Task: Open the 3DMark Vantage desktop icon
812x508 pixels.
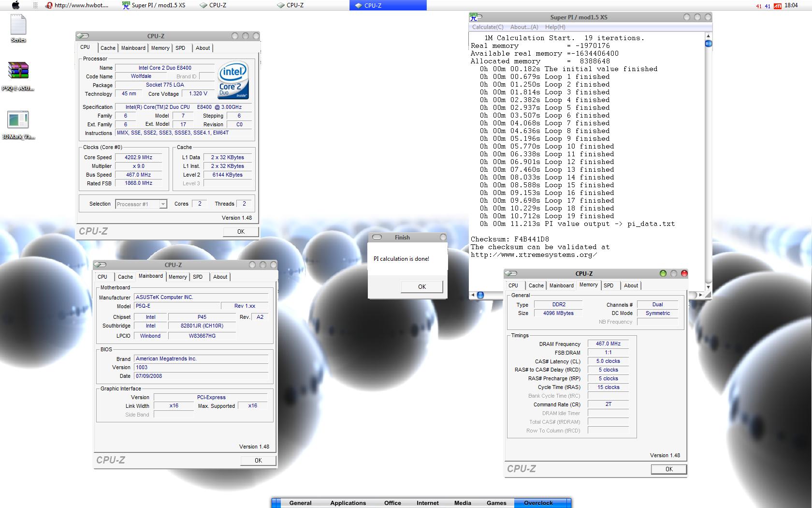Action: tap(18, 125)
